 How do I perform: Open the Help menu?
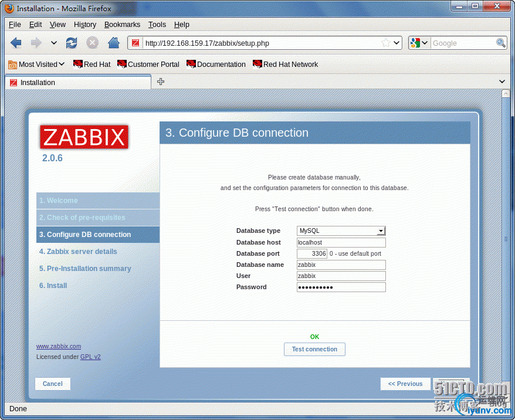(x=182, y=25)
